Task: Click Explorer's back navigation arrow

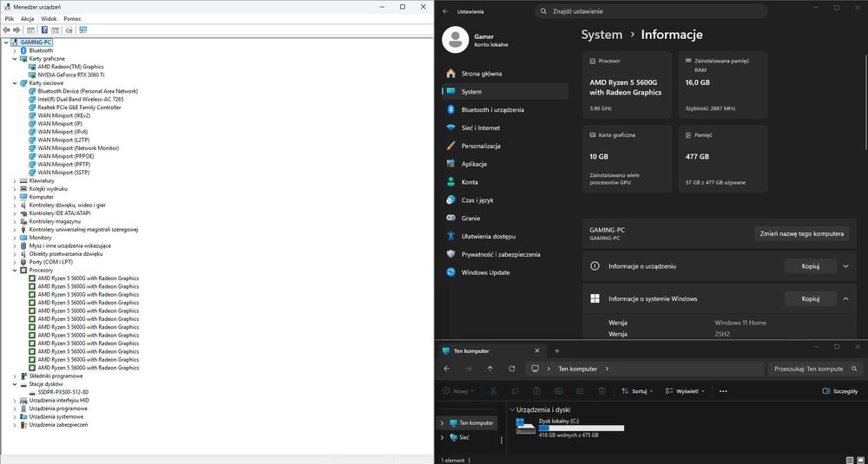Action: coord(447,369)
